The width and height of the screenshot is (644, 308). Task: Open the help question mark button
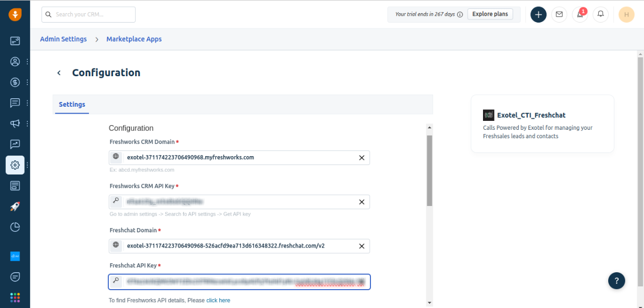[x=617, y=281]
